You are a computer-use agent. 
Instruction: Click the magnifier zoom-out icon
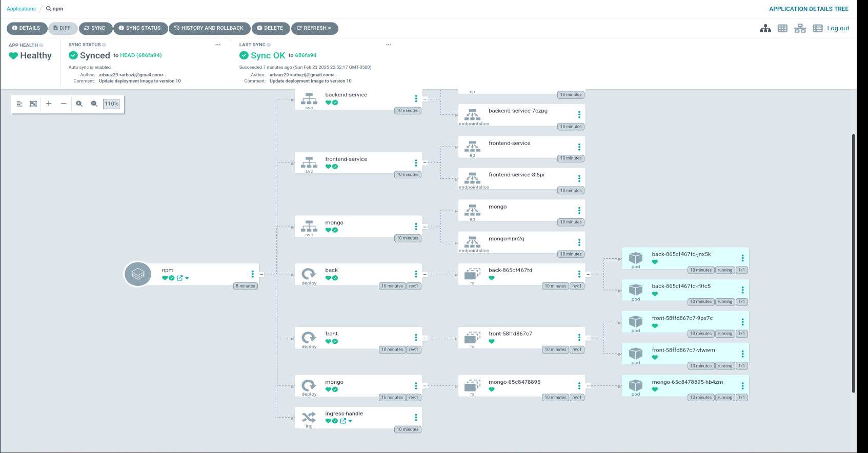coord(94,104)
